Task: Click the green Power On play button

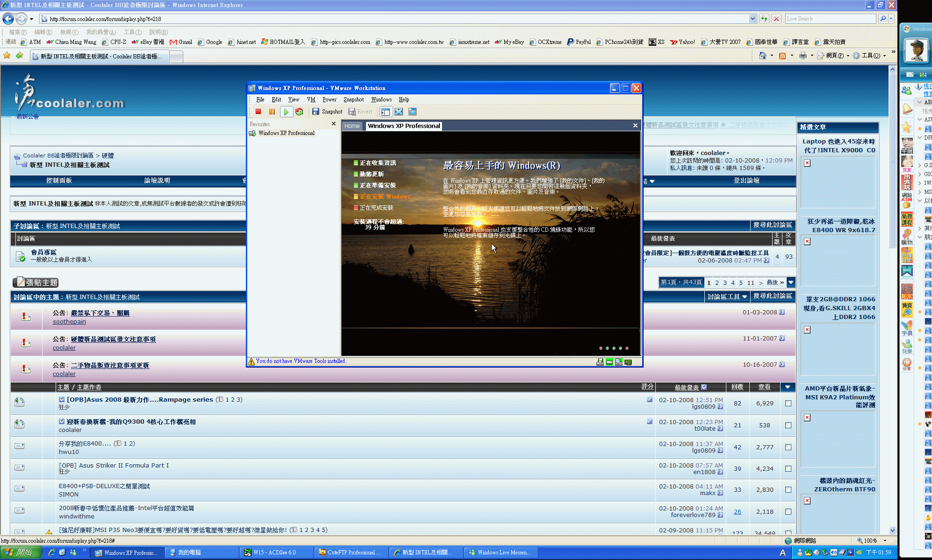Action: 286,112
